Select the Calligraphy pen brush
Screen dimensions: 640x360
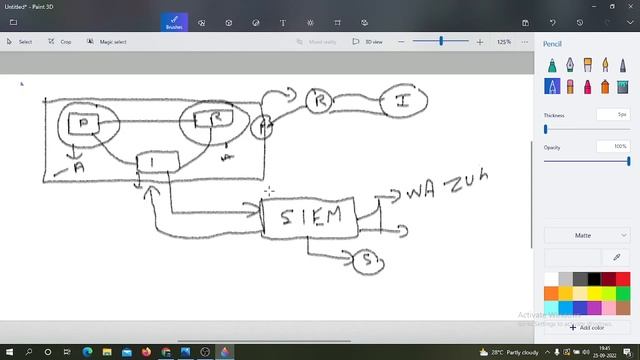coord(570,65)
